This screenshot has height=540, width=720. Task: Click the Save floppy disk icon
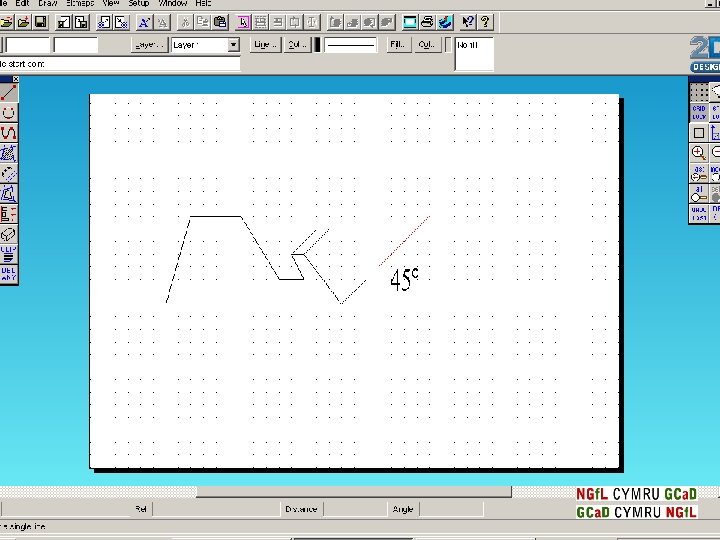click(41, 22)
